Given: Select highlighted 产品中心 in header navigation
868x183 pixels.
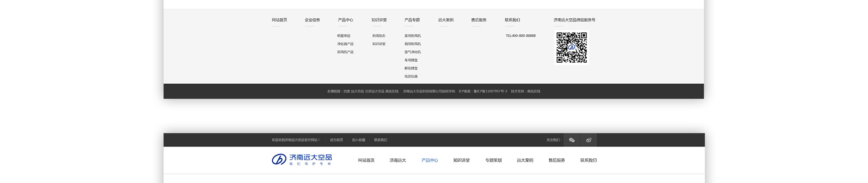Looking at the screenshot, I should (429, 161).
